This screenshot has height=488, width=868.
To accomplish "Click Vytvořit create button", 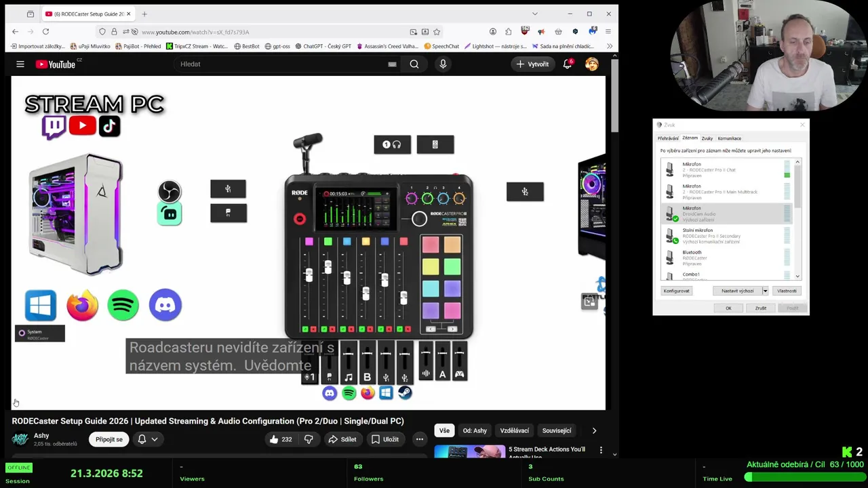I will 533,64.
